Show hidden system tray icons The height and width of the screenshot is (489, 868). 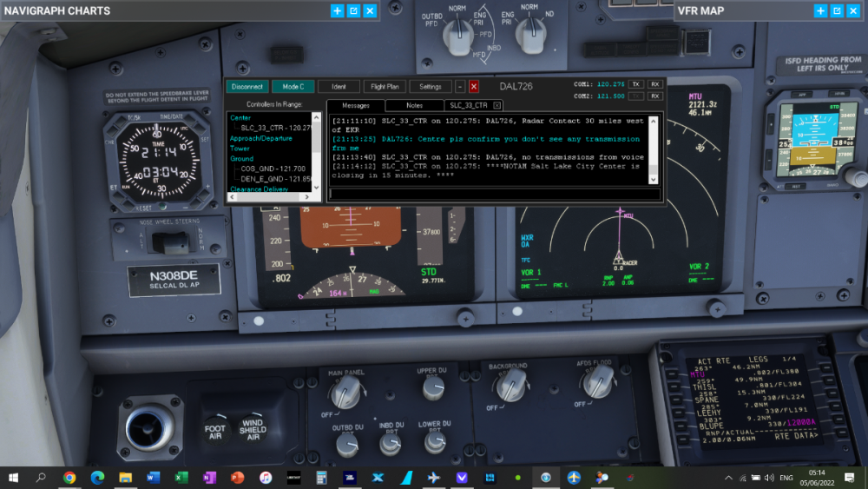pyautogui.click(x=728, y=478)
